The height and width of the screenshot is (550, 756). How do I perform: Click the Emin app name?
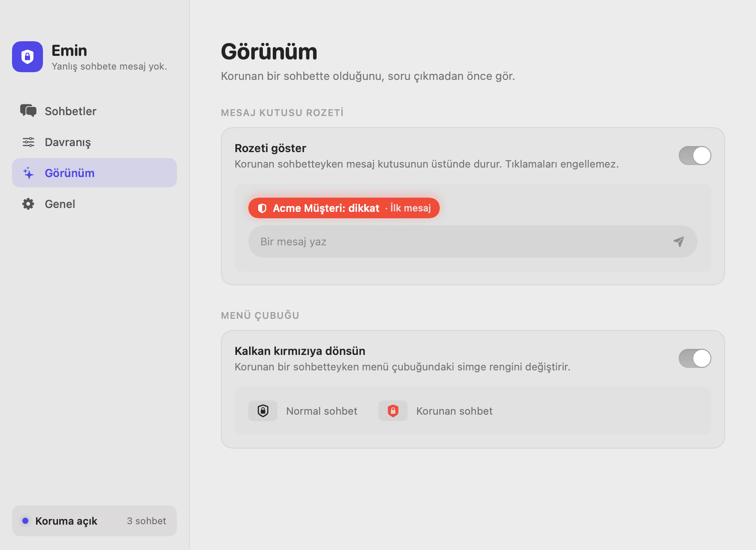tap(69, 51)
